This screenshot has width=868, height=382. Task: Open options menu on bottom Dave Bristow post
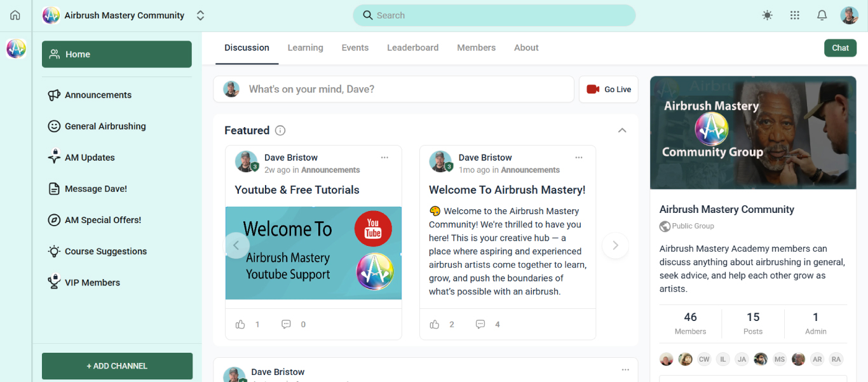click(x=625, y=369)
